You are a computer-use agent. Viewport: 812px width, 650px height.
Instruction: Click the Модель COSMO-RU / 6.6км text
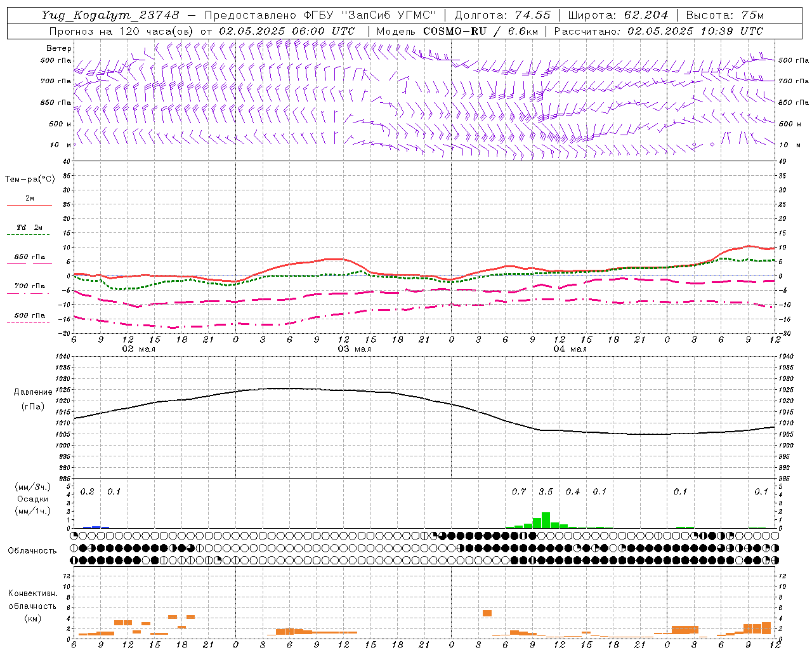tap(457, 31)
